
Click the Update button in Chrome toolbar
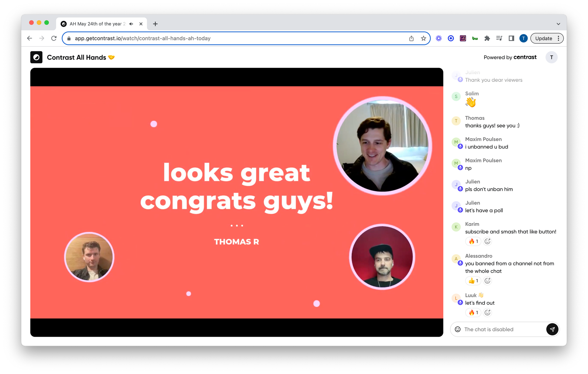pos(544,38)
